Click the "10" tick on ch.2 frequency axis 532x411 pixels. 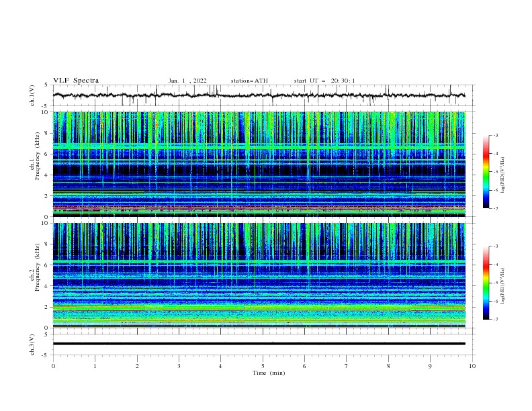pyautogui.click(x=46, y=223)
